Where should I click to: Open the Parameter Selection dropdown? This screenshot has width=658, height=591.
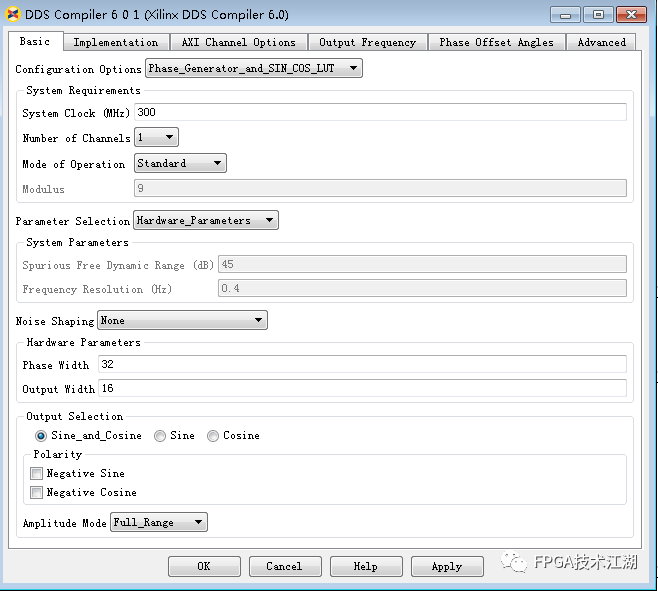206,220
